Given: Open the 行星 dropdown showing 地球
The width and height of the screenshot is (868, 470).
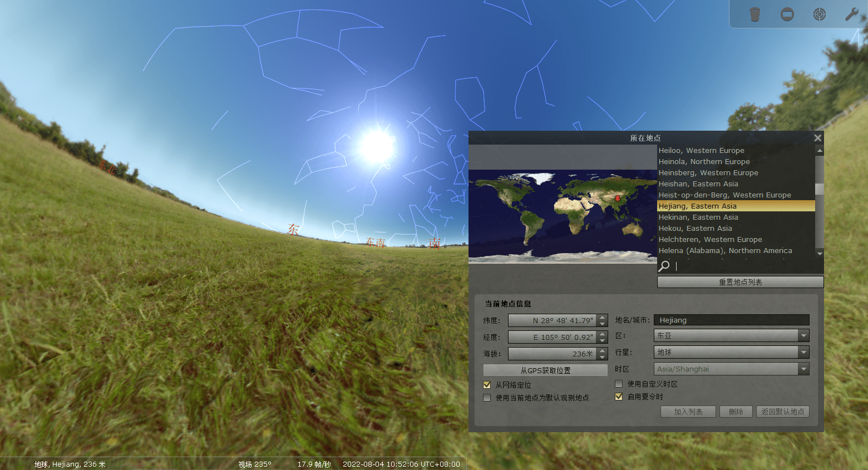Looking at the screenshot, I should pyautogui.click(x=803, y=352).
